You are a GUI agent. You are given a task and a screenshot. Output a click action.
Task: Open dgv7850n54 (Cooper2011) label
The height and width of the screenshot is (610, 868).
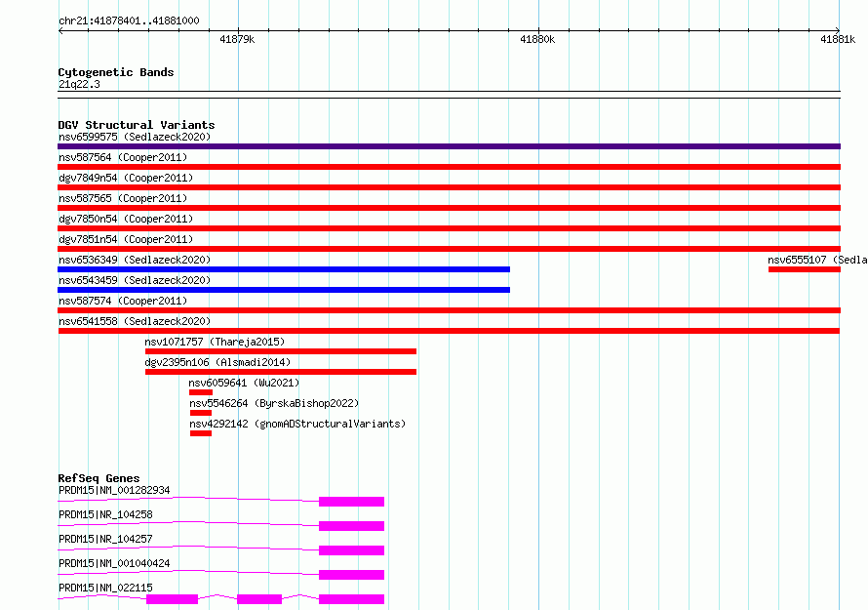click(126, 219)
